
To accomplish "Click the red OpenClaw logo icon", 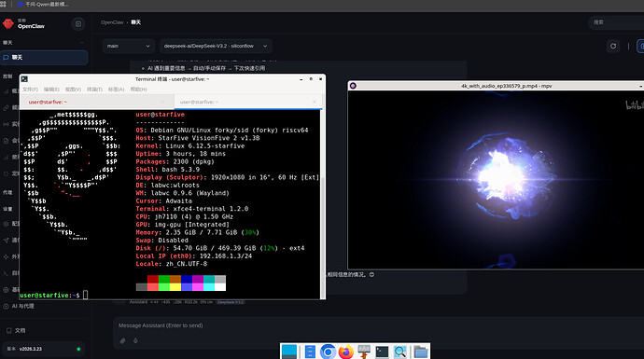I will click(x=8, y=24).
